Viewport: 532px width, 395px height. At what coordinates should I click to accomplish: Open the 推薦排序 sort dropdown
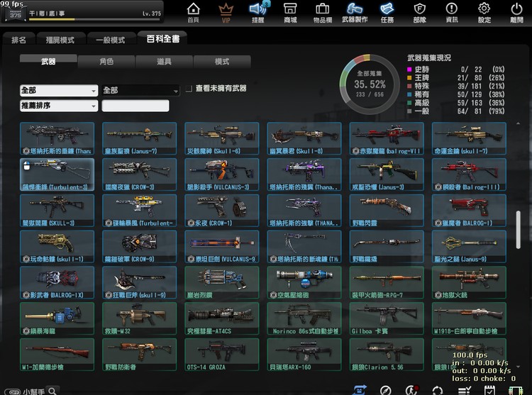(x=59, y=106)
